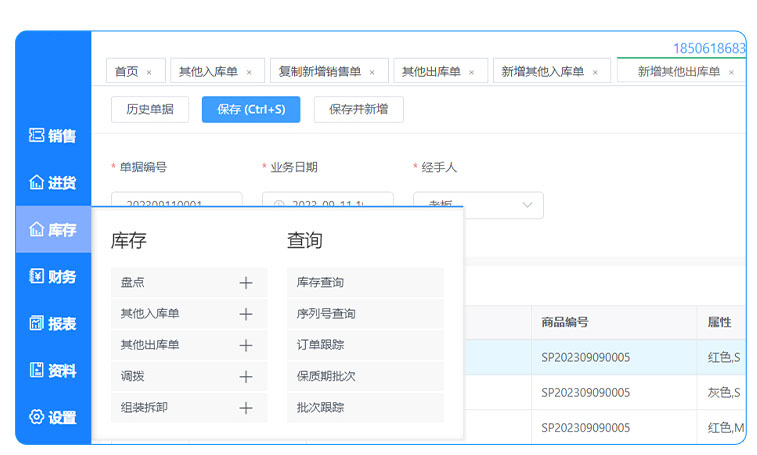This screenshot has width=757, height=455.
Task: Expand the 经手人 dropdown
Action: 527,205
